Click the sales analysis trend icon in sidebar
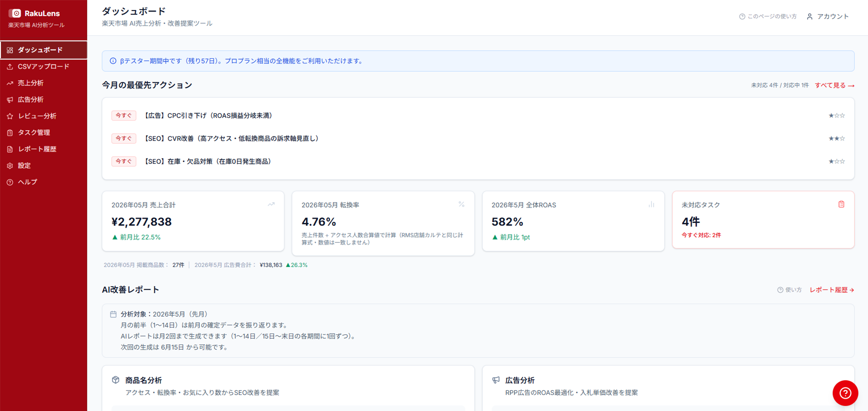868x411 pixels. [10, 83]
